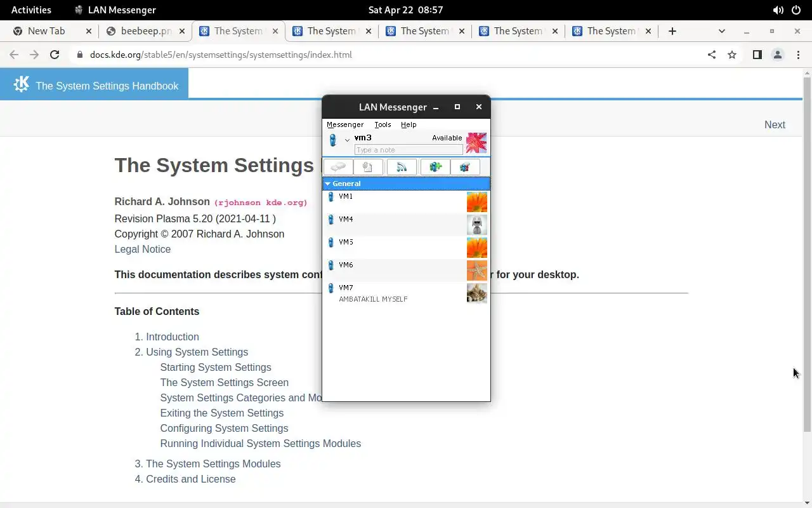Viewport: 812px width, 508px height.
Task: Toggle the browser side panel icon
Action: click(757, 55)
